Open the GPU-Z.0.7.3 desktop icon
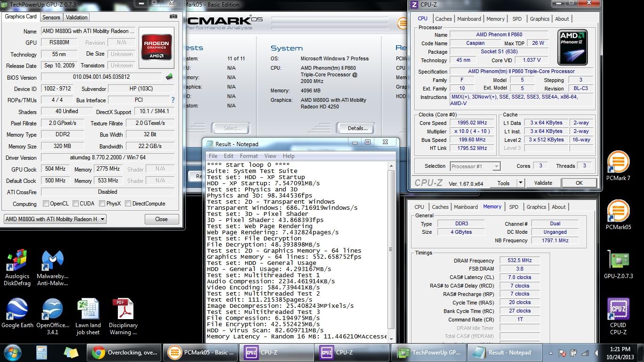This screenshot has width=644, height=362. pos(618,264)
